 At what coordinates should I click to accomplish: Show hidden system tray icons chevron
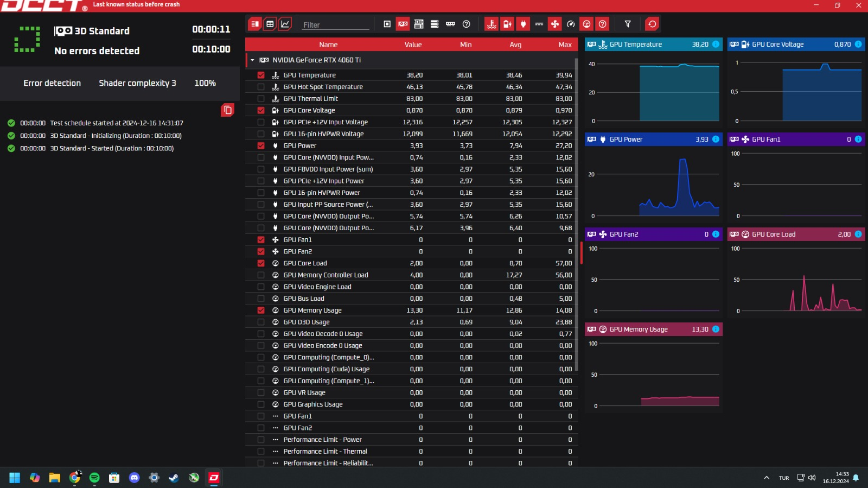766,478
